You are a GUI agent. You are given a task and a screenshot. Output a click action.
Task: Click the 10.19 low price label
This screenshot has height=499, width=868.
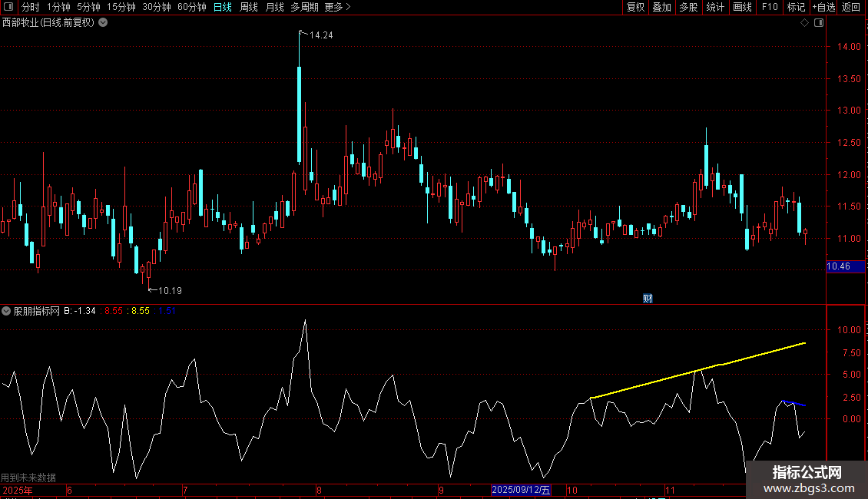[x=170, y=290]
